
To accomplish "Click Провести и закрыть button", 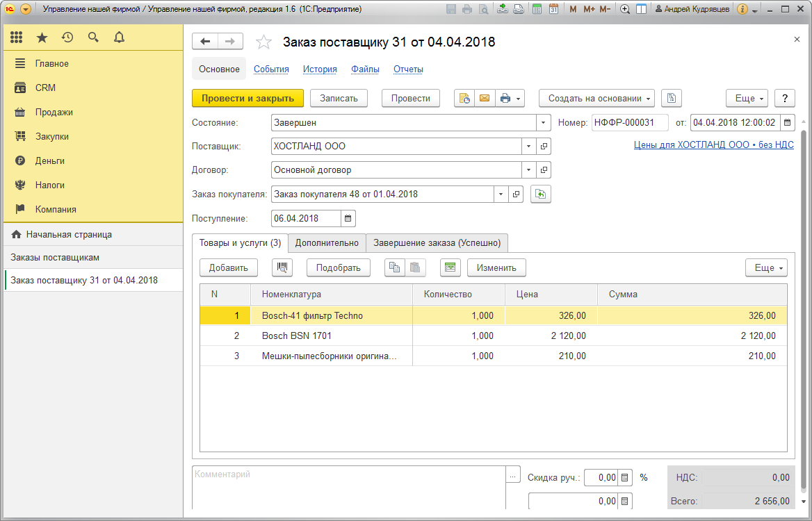I will tap(247, 99).
